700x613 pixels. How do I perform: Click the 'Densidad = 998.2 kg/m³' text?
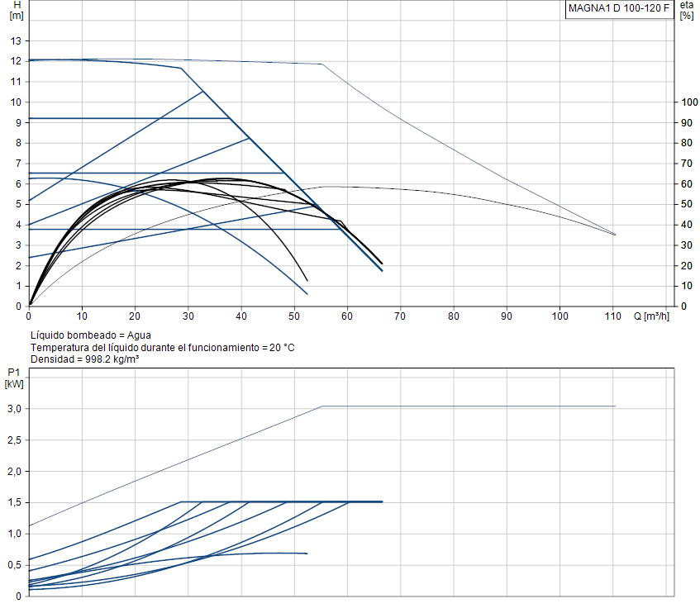point(85,359)
